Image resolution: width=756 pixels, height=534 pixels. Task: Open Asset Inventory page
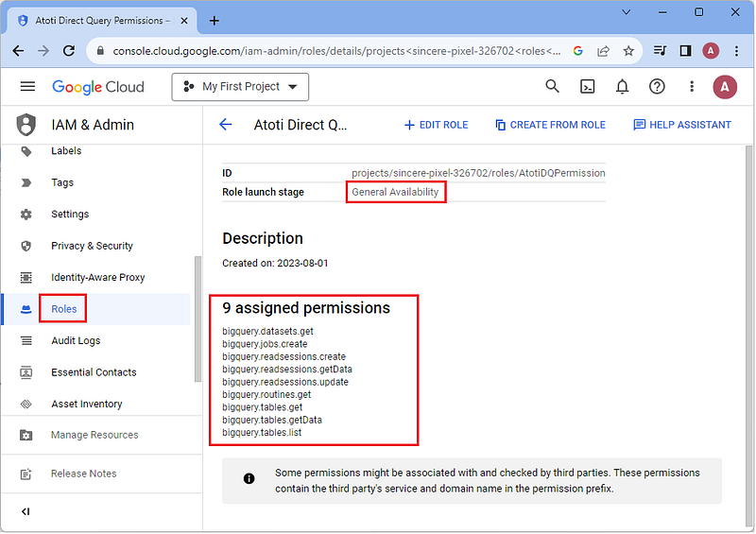tap(86, 405)
